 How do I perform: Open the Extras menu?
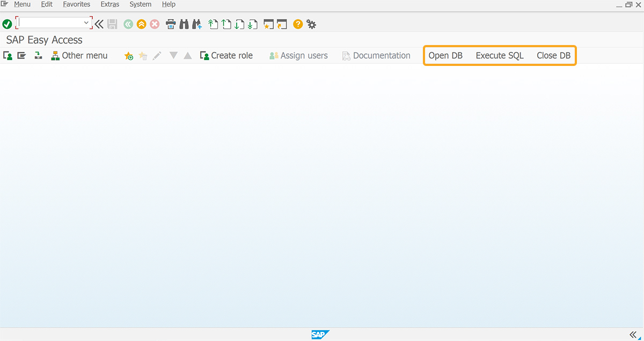(x=110, y=4)
